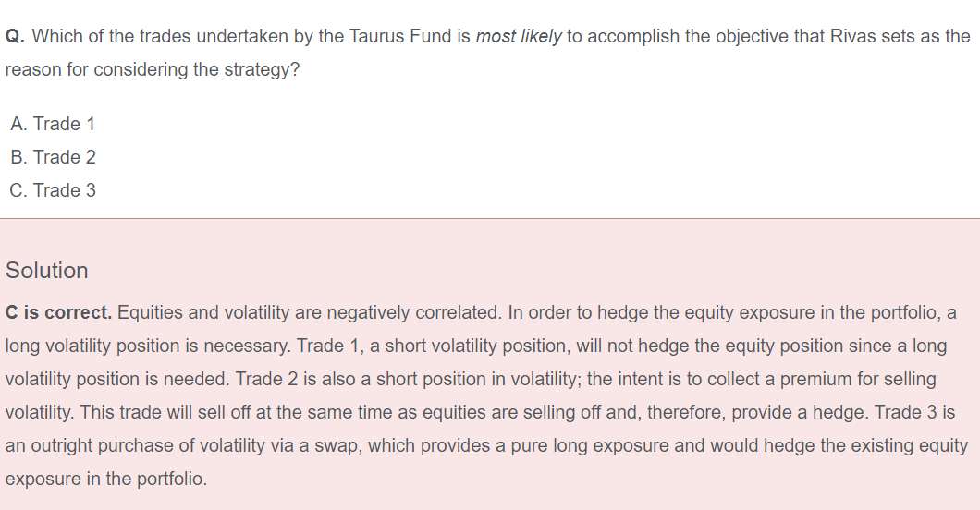Click "reason for considering the strategy?" line
980x510 pixels.
tap(153, 70)
